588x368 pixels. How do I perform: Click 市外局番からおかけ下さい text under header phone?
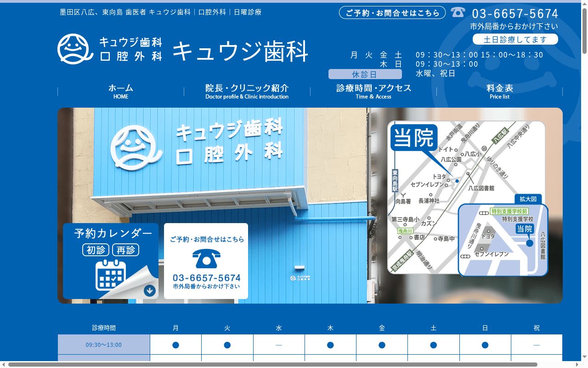coord(514,27)
